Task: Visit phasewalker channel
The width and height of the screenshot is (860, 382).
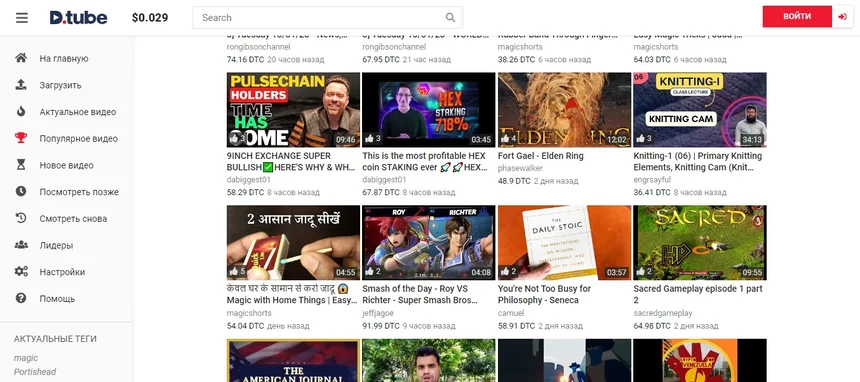Action: 519,168
